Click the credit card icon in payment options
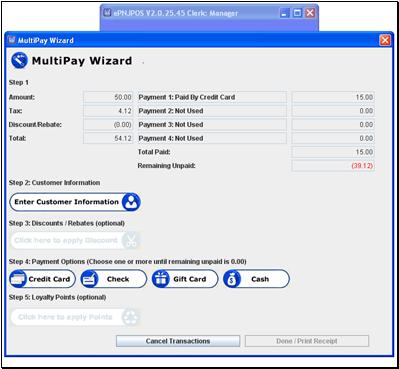This screenshot has width=399, height=369. (18, 279)
